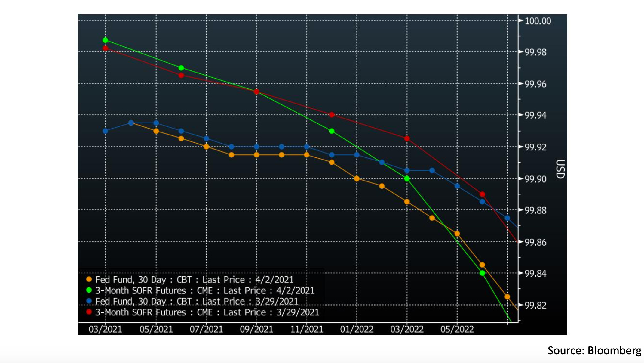Screen dimensions: 644x363
Task: Click the 07/2021 x-axis label
Action: coord(206,329)
